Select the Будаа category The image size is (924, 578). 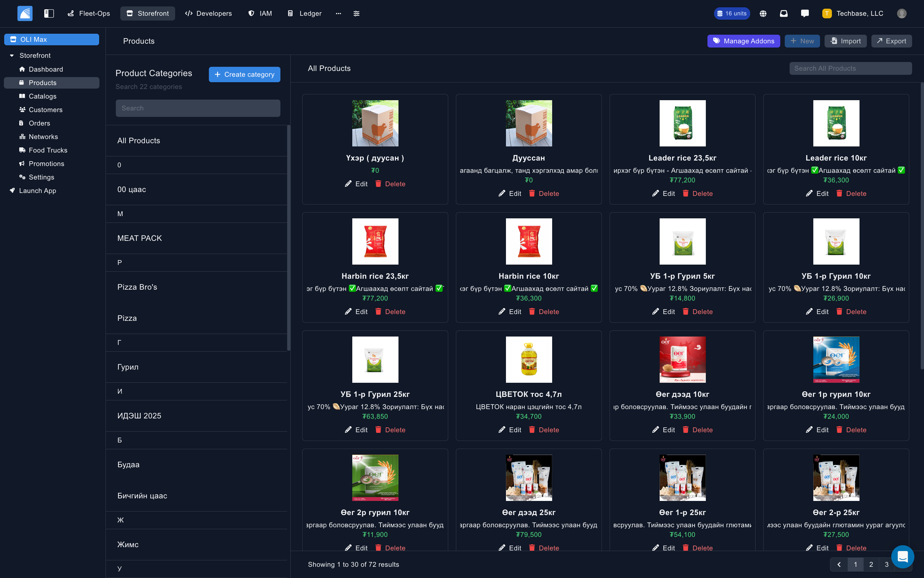tap(196, 464)
